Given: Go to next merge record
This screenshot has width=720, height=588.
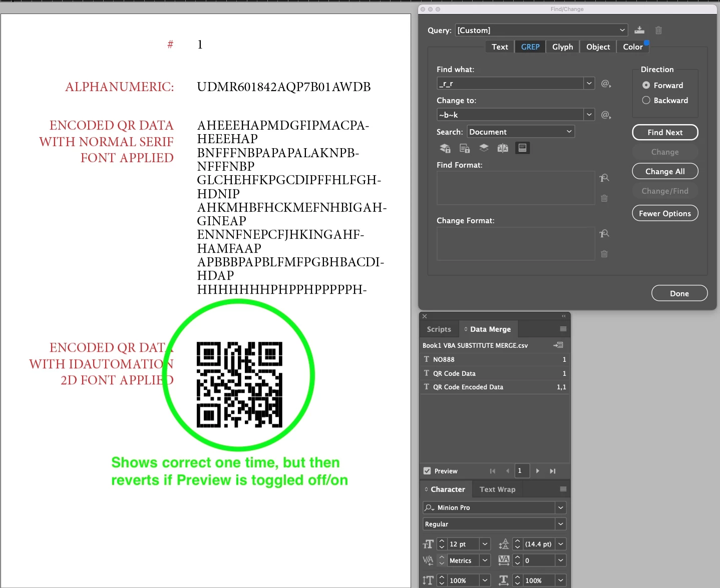Looking at the screenshot, I should [538, 471].
